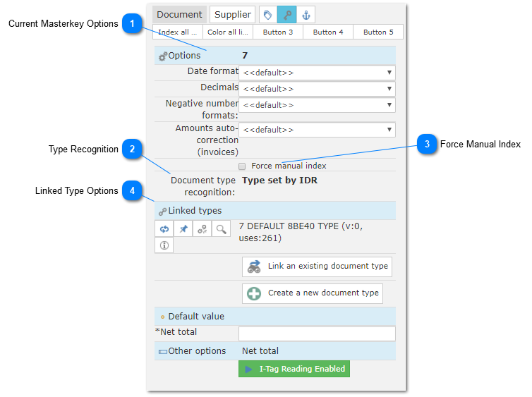Click Button 3
This screenshot has width=532, height=397.
tap(278, 32)
